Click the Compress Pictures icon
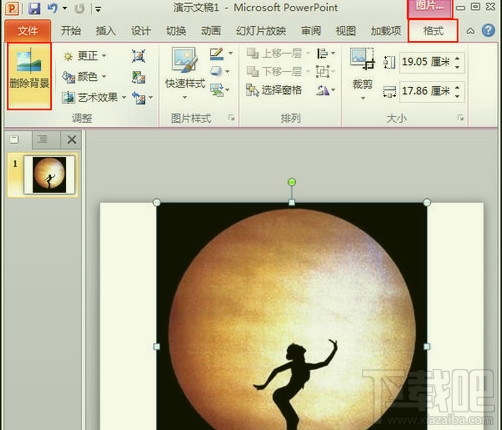502x430 pixels. click(x=138, y=56)
